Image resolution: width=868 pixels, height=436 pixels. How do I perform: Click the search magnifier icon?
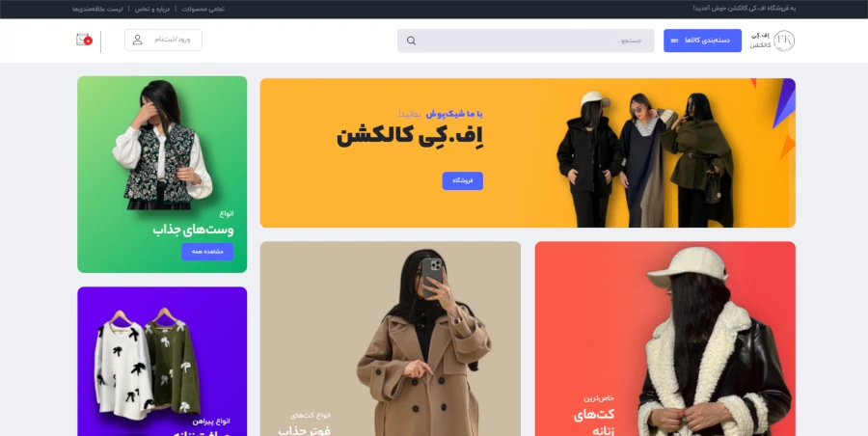pyautogui.click(x=411, y=41)
